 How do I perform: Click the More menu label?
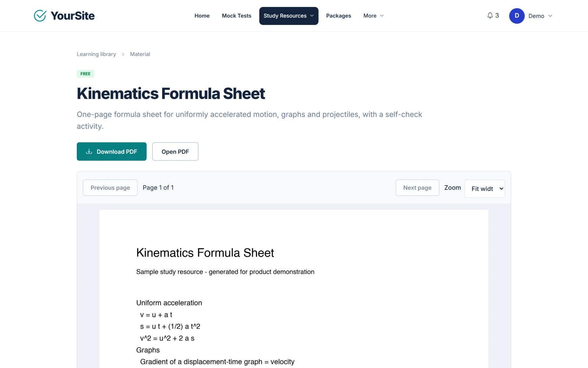370,16
